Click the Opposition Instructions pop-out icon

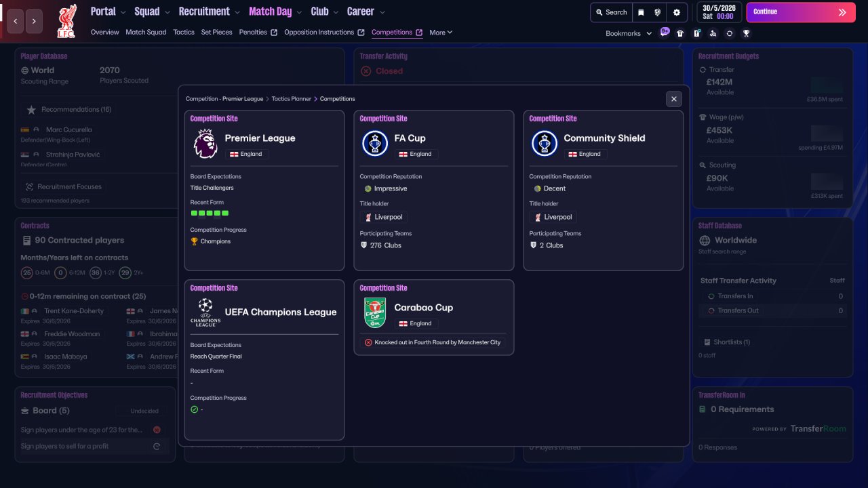coord(361,33)
